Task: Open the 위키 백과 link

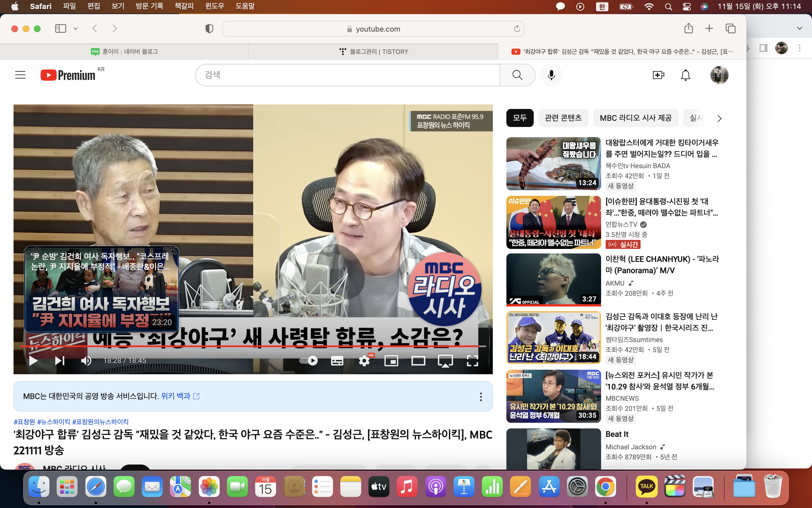Action: [x=175, y=396]
